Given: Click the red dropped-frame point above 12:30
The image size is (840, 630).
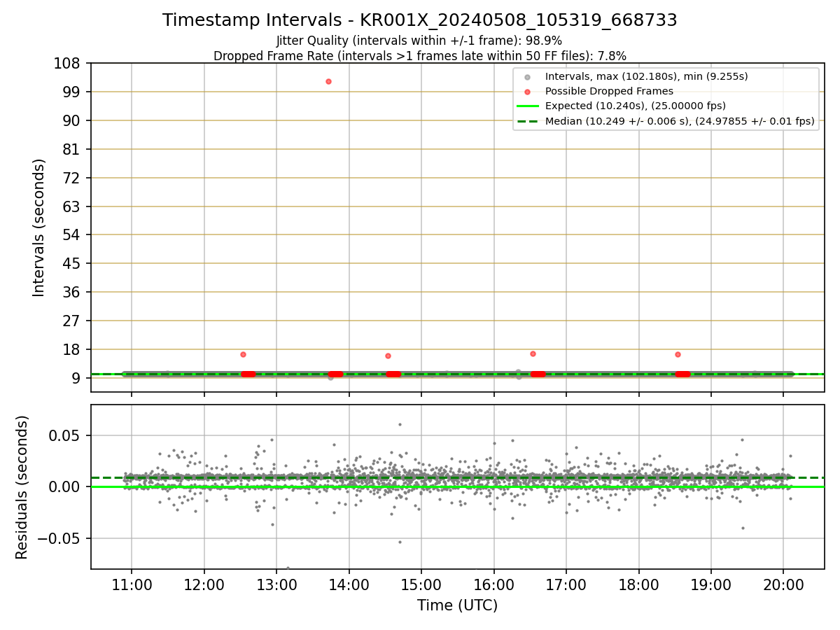Looking at the screenshot, I should click(243, 354).
